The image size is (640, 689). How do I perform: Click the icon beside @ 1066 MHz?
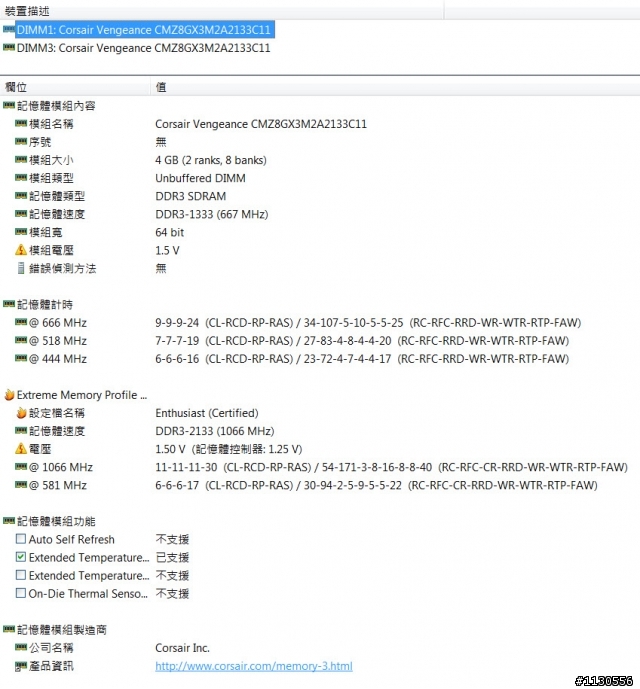point(21,466)
